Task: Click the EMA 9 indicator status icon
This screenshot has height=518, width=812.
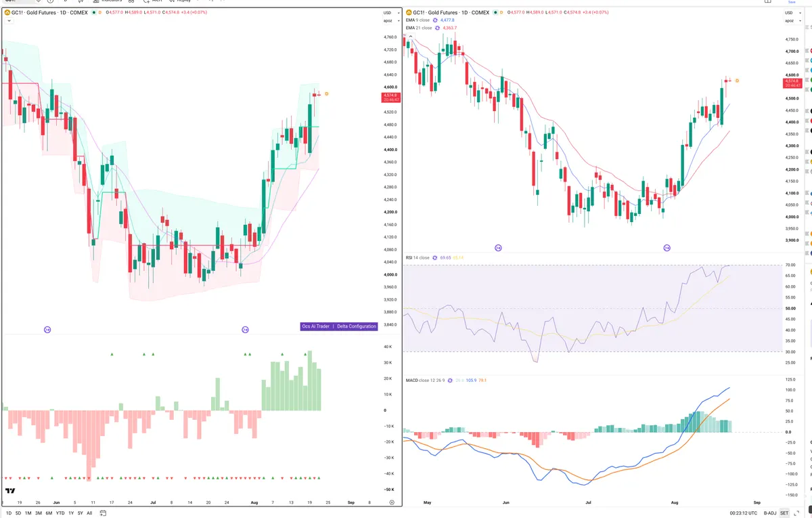Action: 436,20
